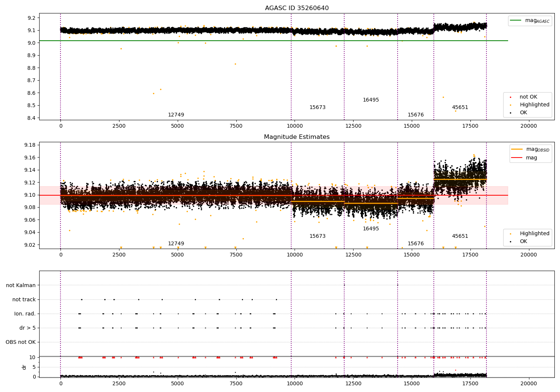Click the 5000 x-axis tick of the bottom plot
Screen dimensions: 560x392
[x=178, y=383]
